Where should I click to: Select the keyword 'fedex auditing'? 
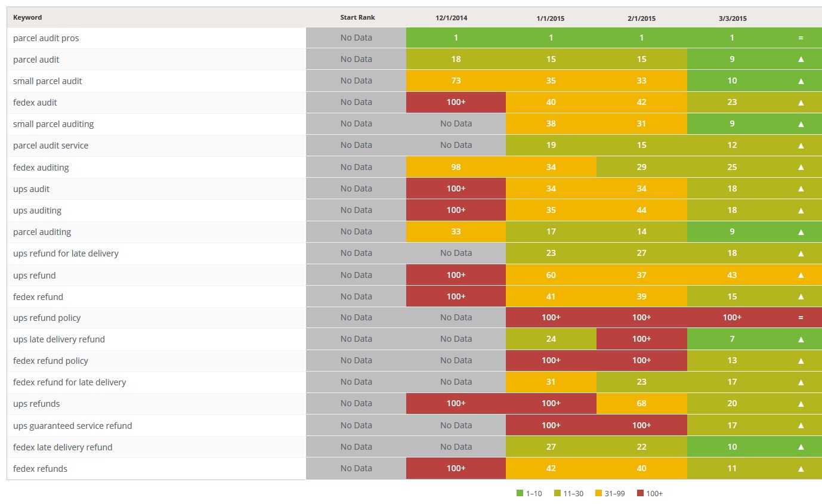pos(41,168)
